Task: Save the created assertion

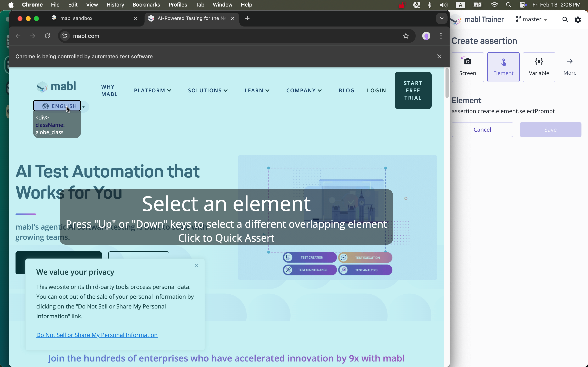Action: (x=550, y=130)
